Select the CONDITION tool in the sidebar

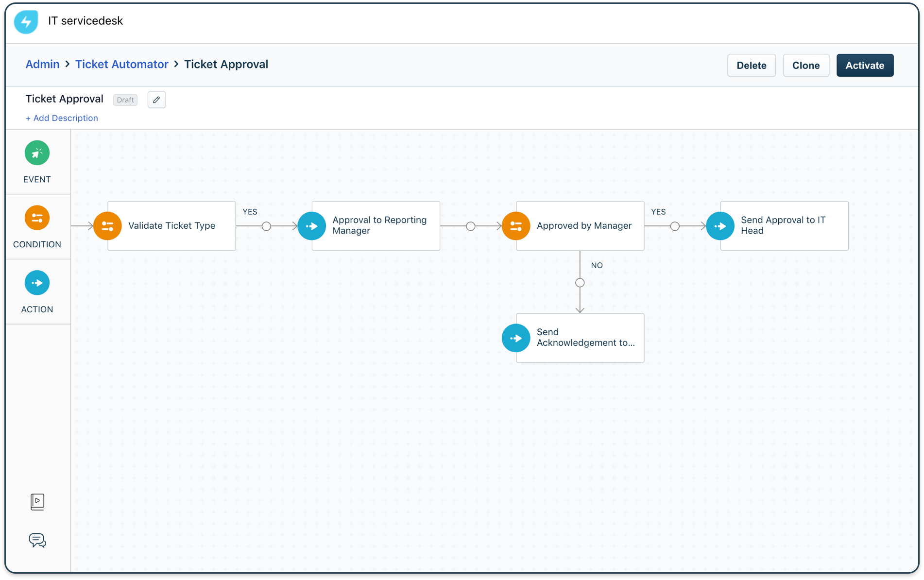(37, 218)
